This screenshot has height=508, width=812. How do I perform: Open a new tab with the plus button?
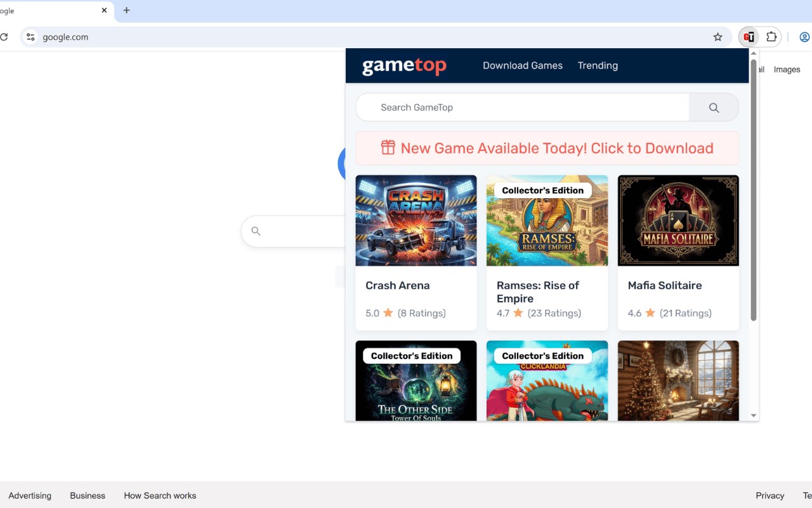(126, 10)
